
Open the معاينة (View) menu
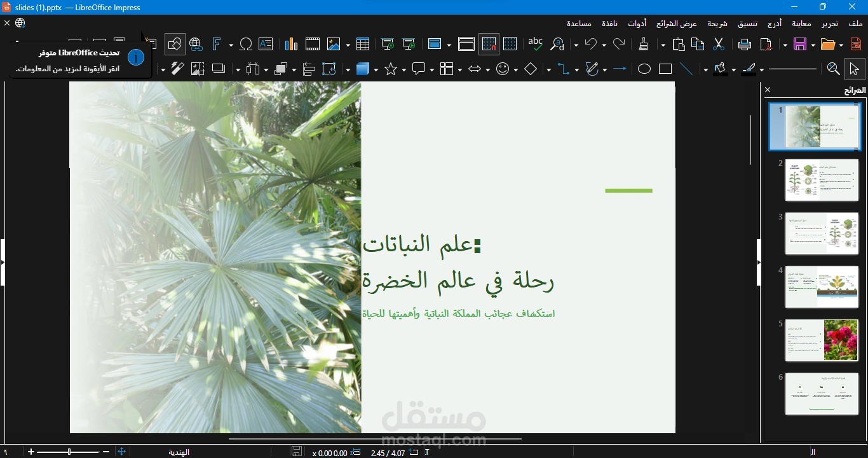point(801,24)
